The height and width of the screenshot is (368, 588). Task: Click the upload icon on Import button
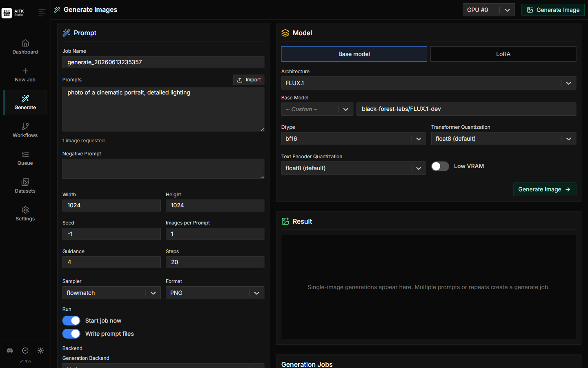point(240,80)
